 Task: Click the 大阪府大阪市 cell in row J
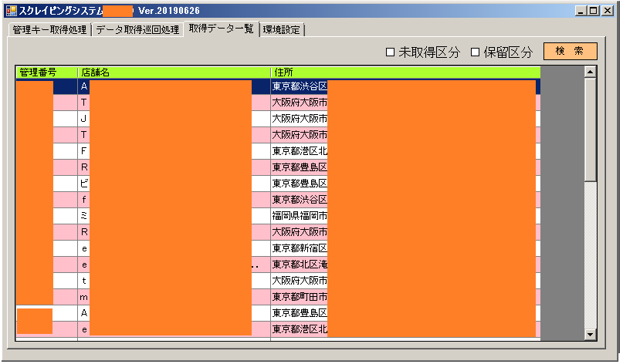tap(405, 119)
